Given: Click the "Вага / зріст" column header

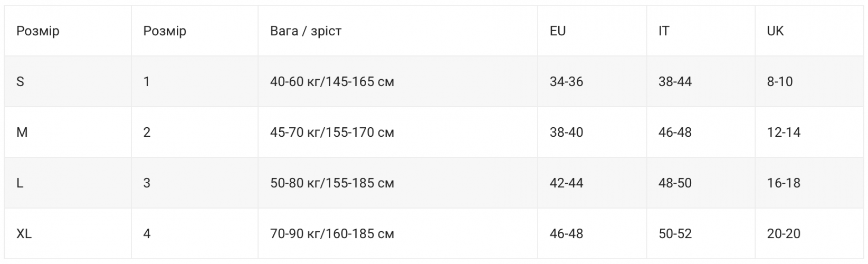Looking at the screenshot, I should (306, 31).
